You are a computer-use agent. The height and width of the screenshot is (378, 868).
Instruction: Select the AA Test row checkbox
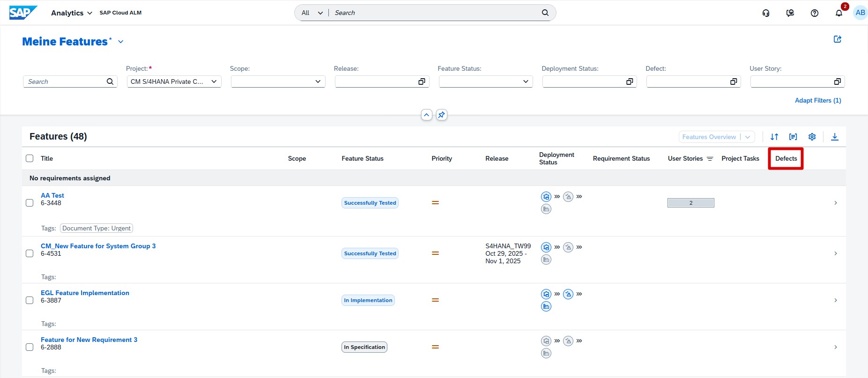[30, 203]
